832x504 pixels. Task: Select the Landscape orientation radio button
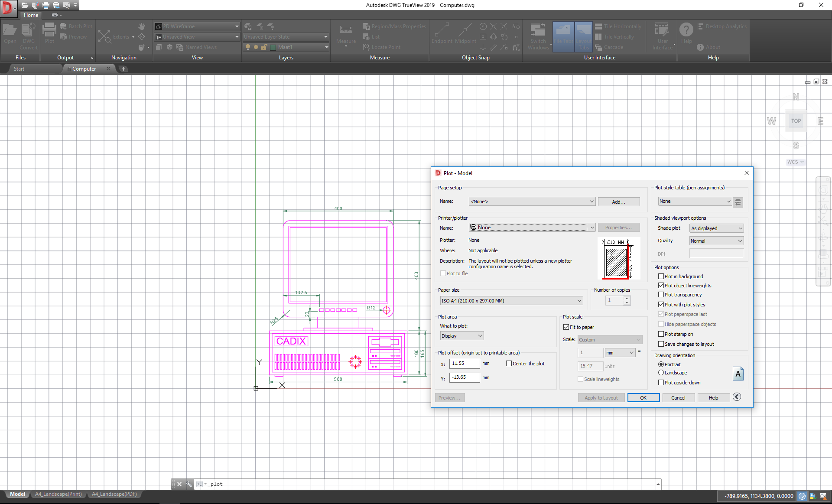click(661, 373)
